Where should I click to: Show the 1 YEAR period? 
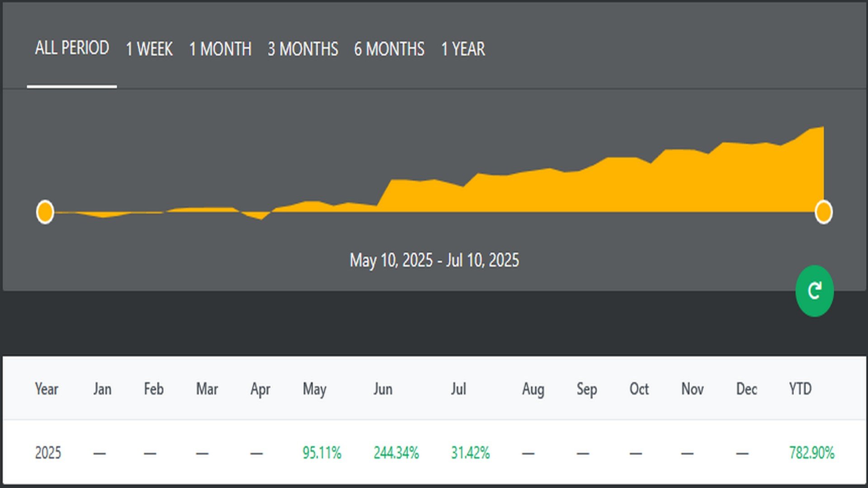(x=463, y=49)
